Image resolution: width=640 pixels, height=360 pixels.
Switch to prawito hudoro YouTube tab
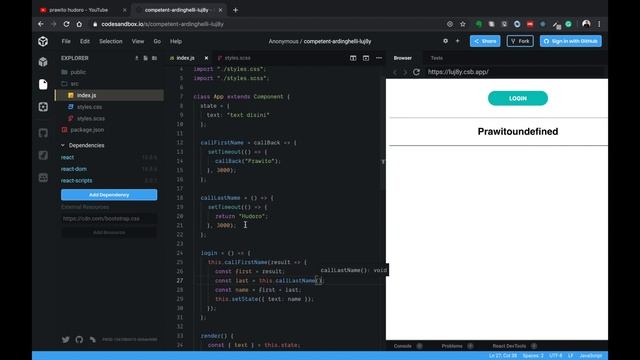tap(78, 10)
